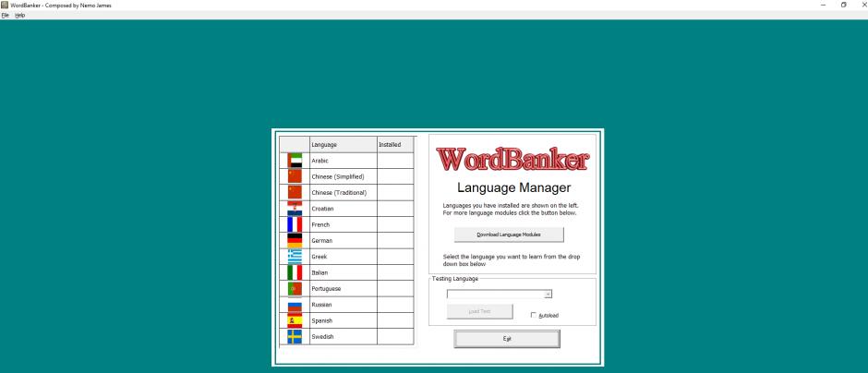Viewport: 868px width, 373px height.
Task: Click the Chinese (Traditional) flag icon
Action: click(x=295, y=193)
